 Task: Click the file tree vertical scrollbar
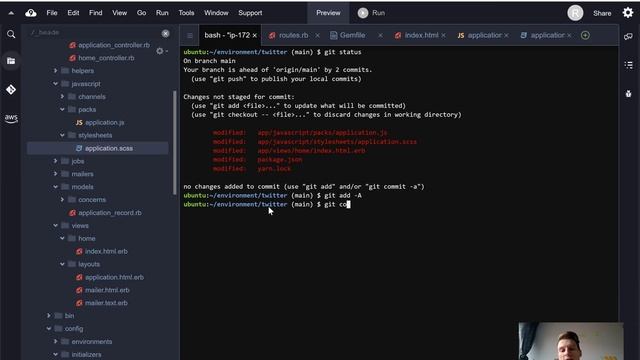[175, 142]
